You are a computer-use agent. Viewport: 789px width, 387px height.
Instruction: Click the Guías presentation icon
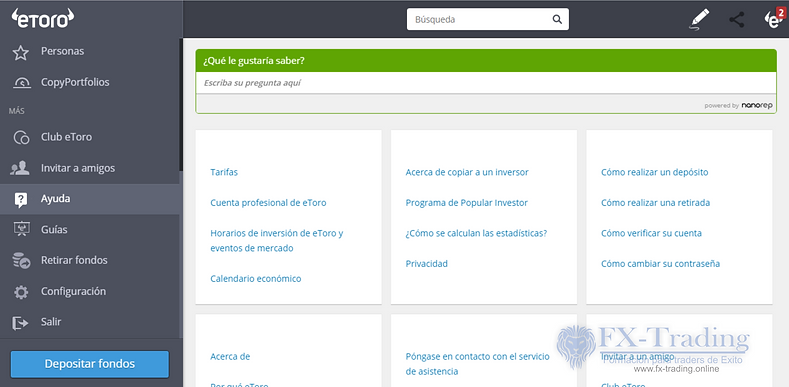coord(21,229)
